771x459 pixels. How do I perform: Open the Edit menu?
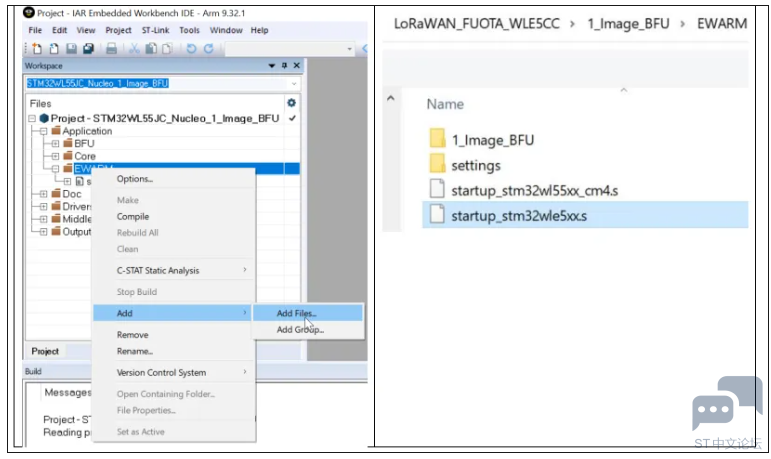coord(59,30)
